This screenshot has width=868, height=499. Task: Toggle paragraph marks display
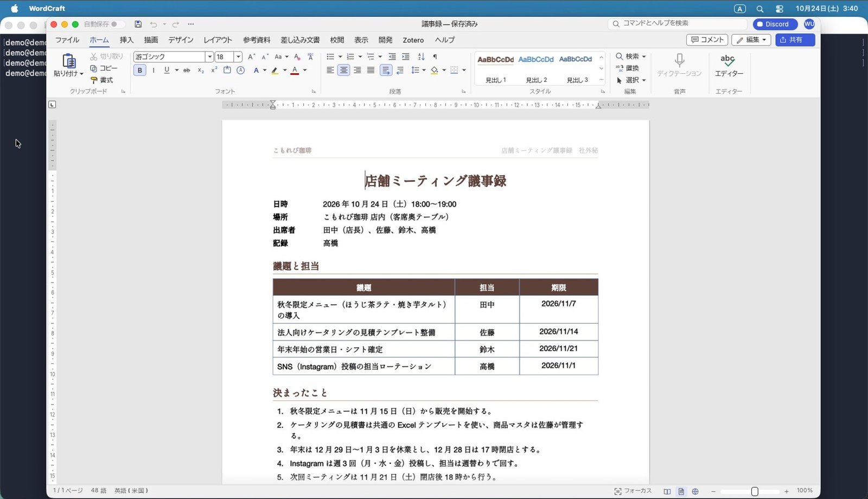click(435, 56)
